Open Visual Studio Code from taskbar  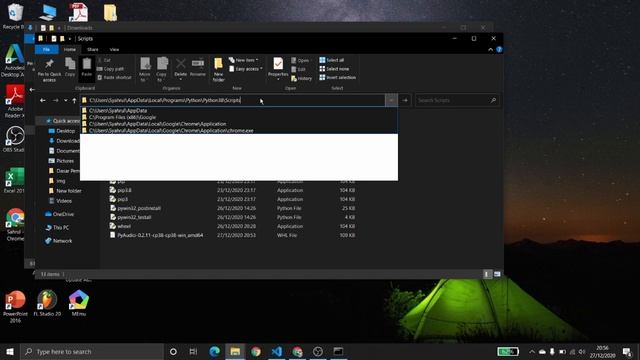pyautogui.click(x=277, y=351)
